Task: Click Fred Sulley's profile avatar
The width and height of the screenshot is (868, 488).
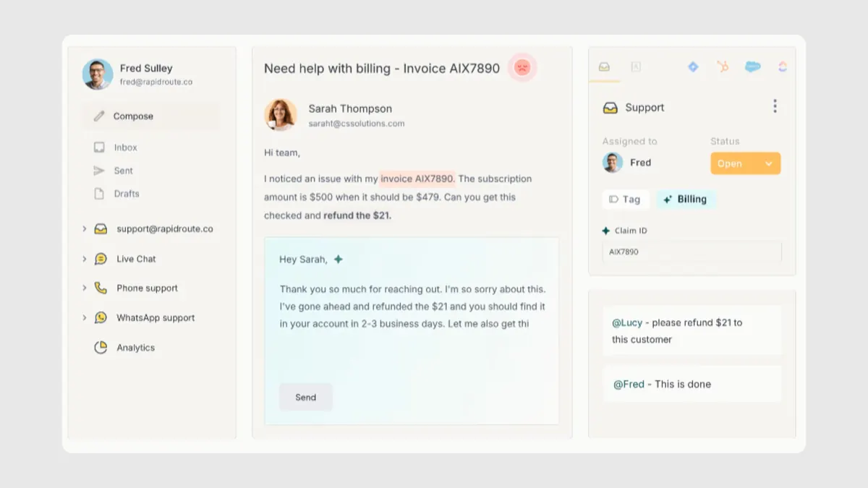Action: point(98,74)
